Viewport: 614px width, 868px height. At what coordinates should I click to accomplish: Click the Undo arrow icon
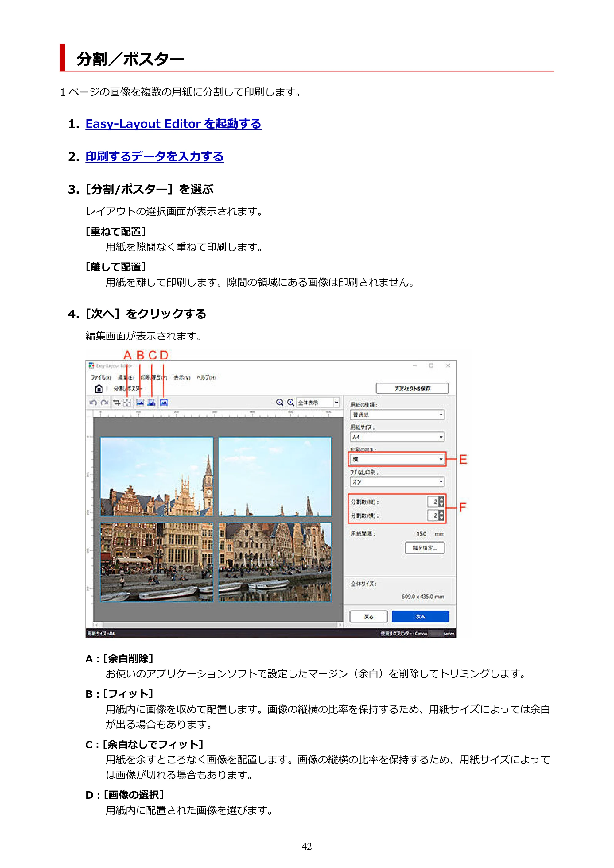point(93,403)
